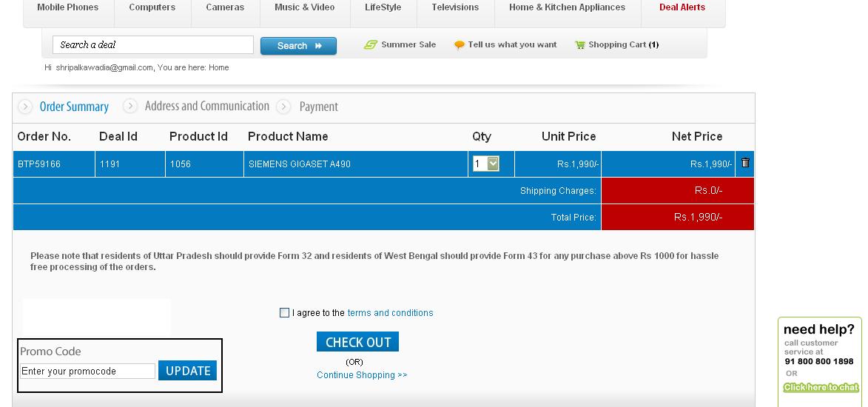868x407 pixels.
Task: Open the Summer Sale link
Action: point(408,44)
